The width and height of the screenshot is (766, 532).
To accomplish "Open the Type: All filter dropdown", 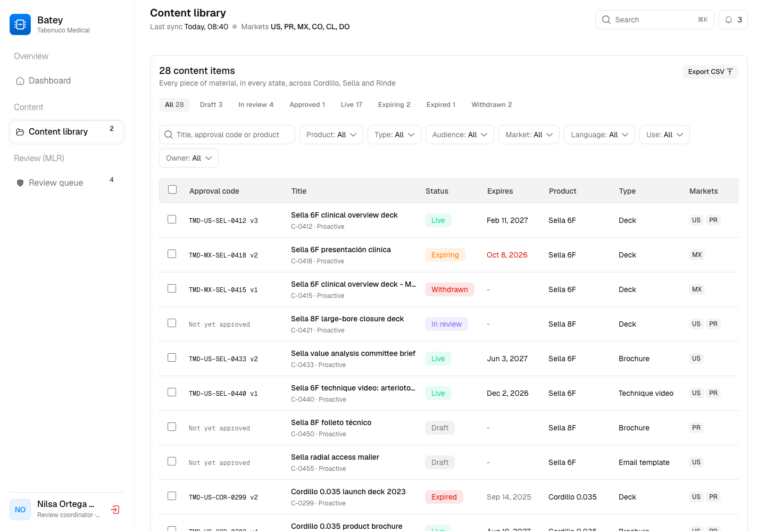I will tap(394, 135).
